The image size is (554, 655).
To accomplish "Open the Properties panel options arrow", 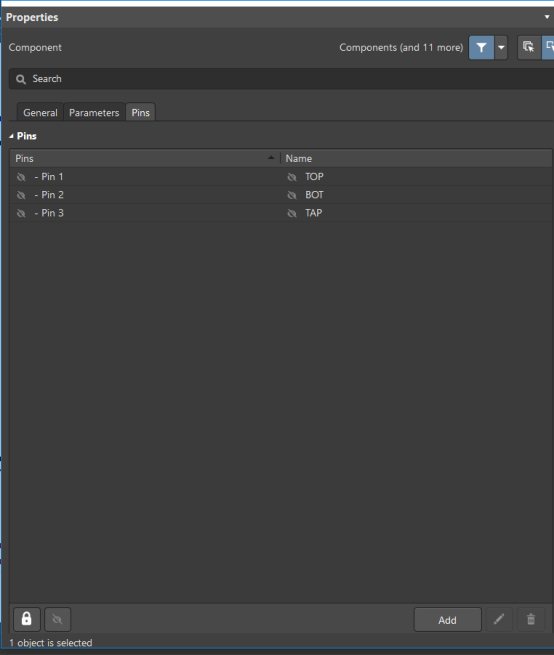I will click(547, 17).
